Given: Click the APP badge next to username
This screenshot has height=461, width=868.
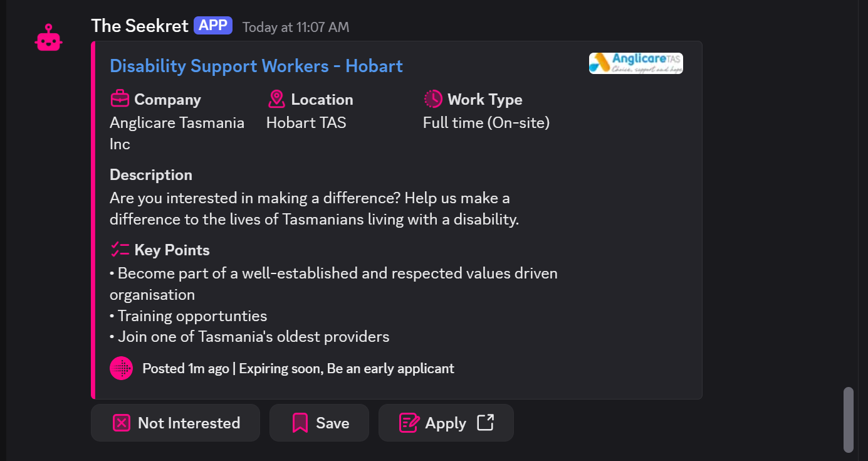Looking at the screenshot, I should click(x=213, y=26).
